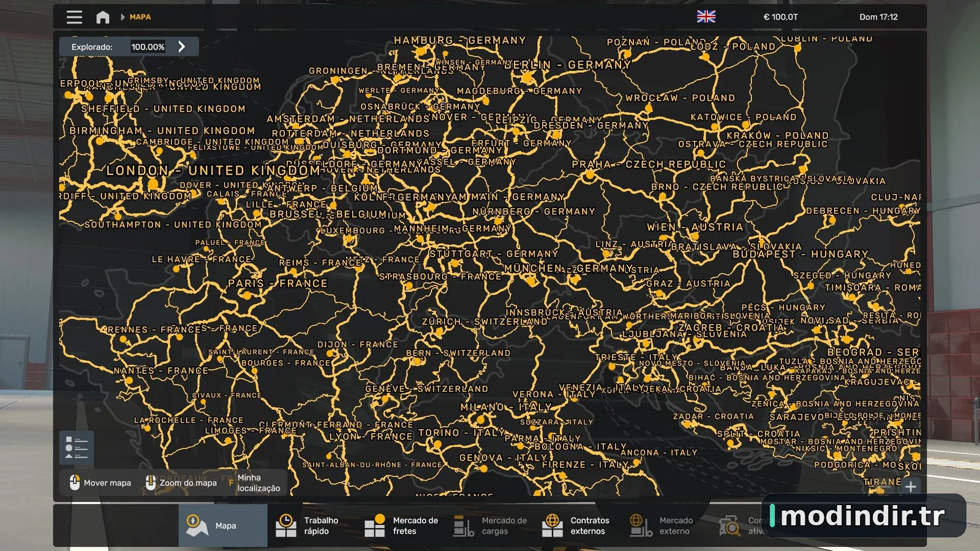Click the NANTES - FRANCE map label
The width and height of the screenshot is (980, 551).
pos(161,371)
